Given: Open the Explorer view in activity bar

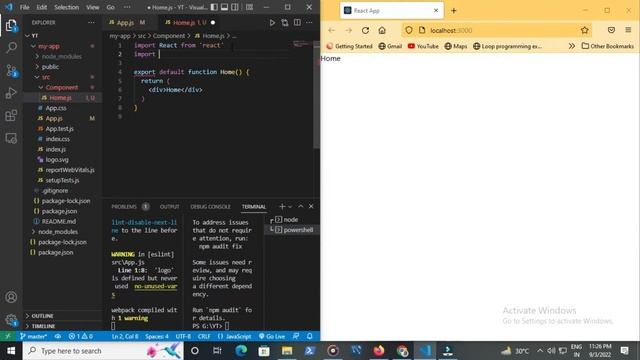Looking at the screenshot, I should coord(11,25).
